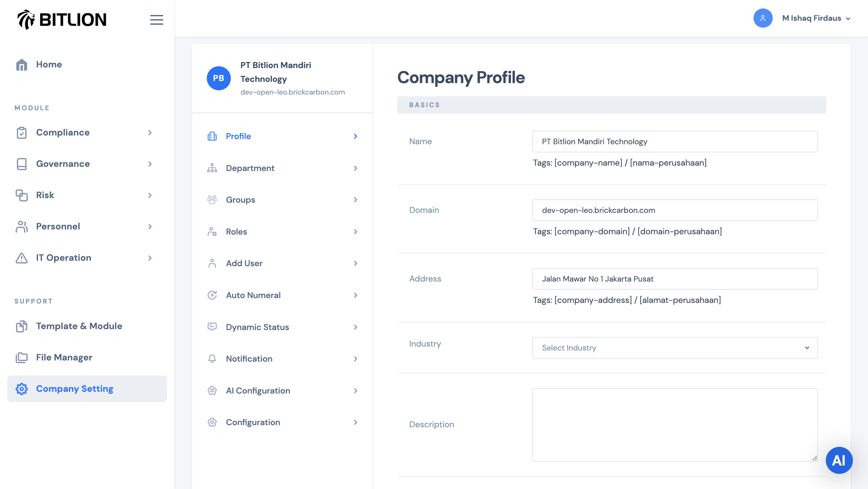Screen dimensions: 868x489
Task: Expand the Compliance module chevron
Action: coord(150,132)
